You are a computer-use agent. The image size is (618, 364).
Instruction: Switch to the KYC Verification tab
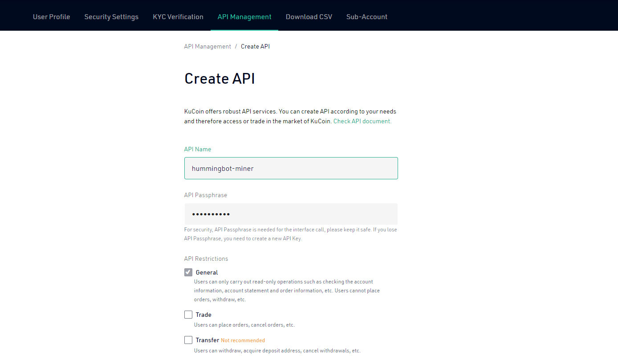coord(178,17)
